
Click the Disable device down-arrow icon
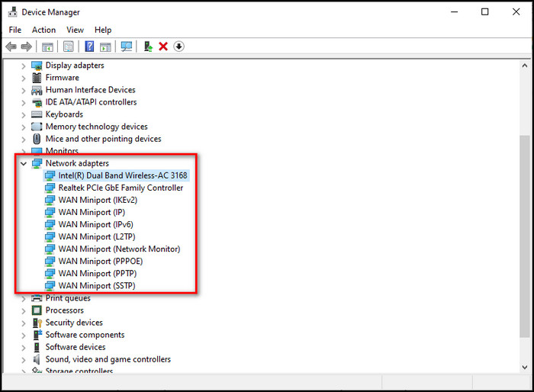click(x=179, y=47)
